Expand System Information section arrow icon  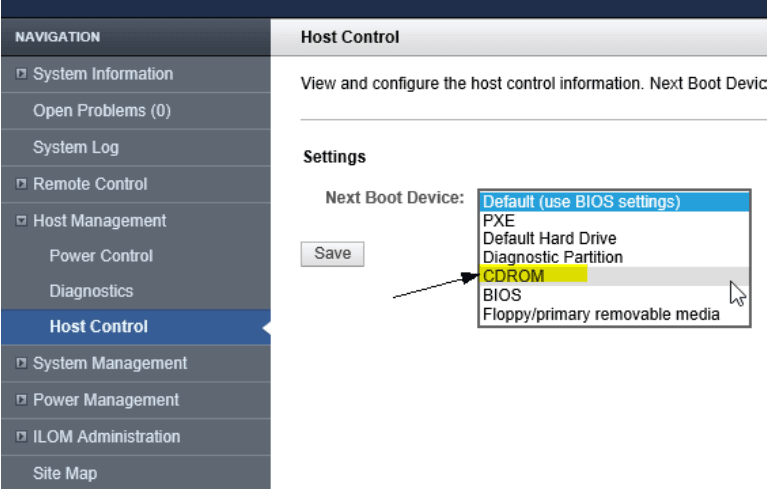22,75
